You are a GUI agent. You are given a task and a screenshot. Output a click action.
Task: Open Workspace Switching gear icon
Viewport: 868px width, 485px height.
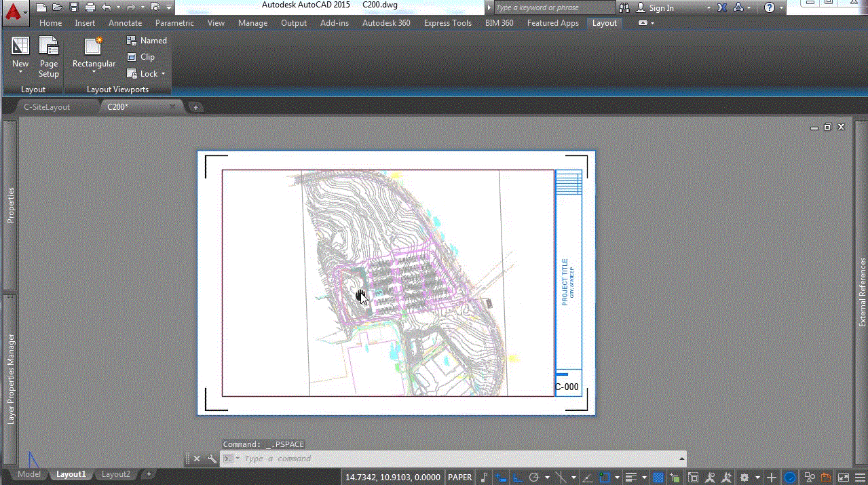point(744,478)
